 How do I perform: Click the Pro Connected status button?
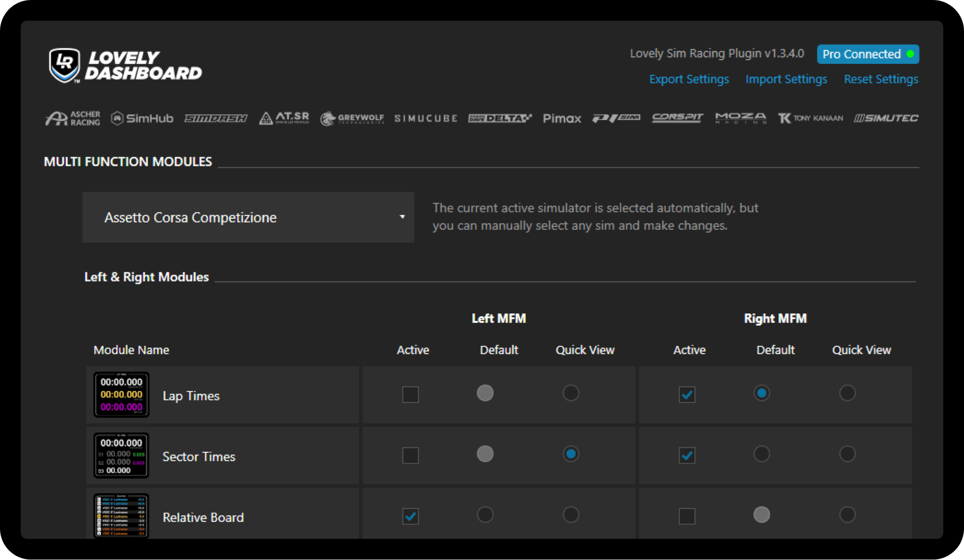tap(868, 54)
